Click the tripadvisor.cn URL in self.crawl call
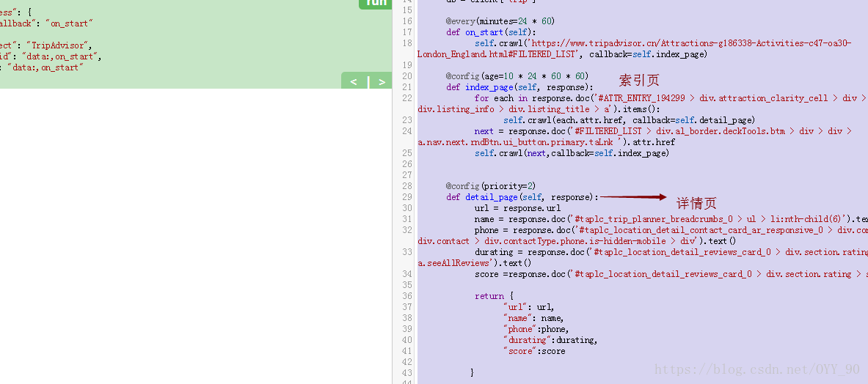Viewport: 868px width, 384px height. (635, 48)
